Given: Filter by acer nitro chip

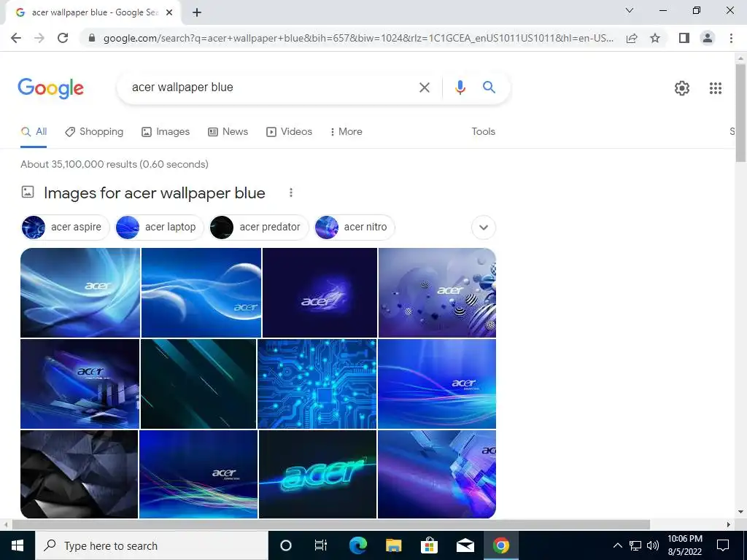Looking at the screenshot, I should pos(355,227).
